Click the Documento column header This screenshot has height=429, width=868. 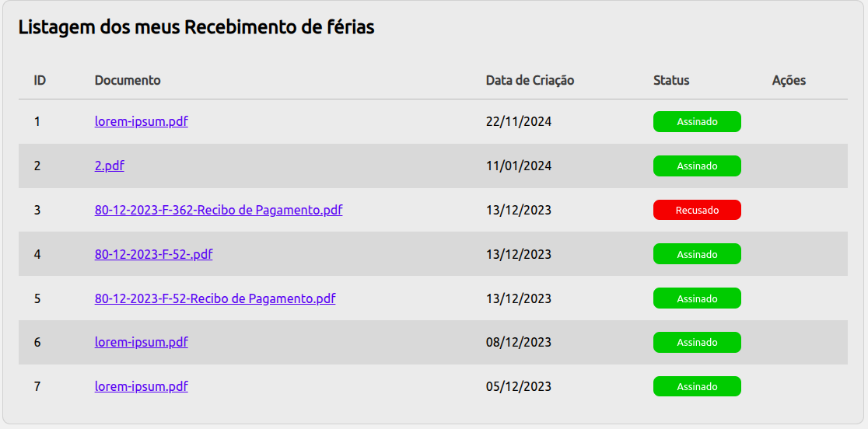pyautogui.click(x=128, y=80)
